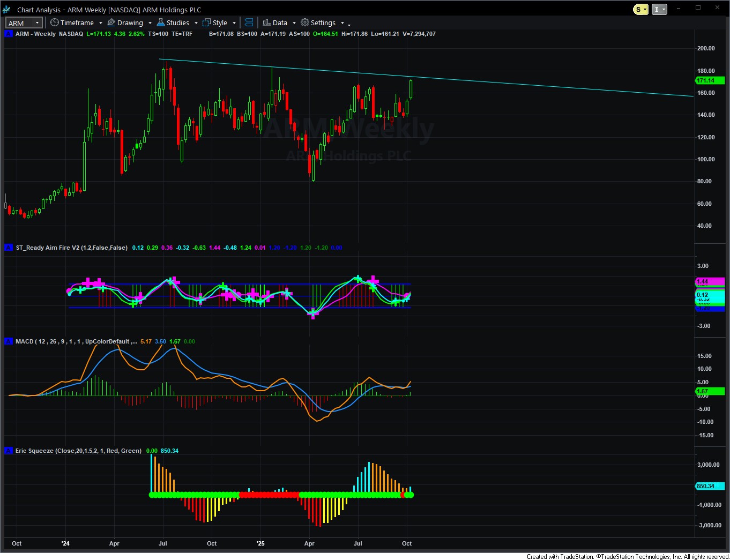Toggle the ST_Ready Aim Fire study marker
The width and height of the screenshot is (730, 560).
tap(9, 248)
